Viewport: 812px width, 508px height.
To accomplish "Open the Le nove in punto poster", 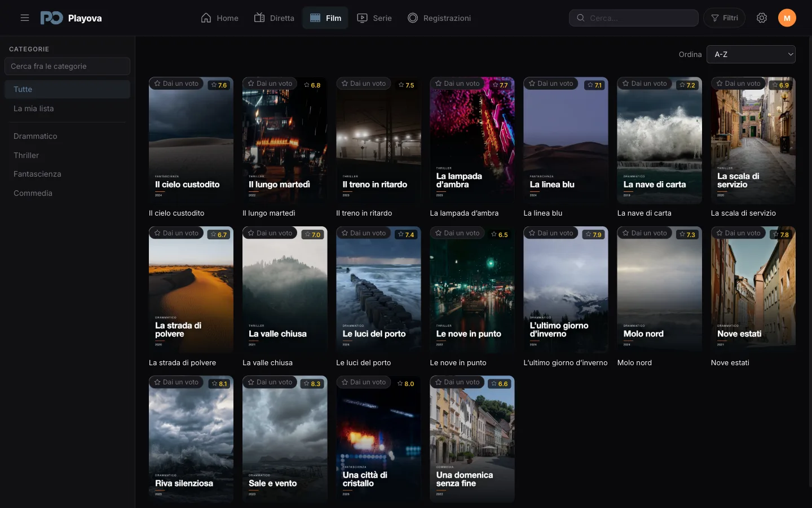I will coord(472,290).
